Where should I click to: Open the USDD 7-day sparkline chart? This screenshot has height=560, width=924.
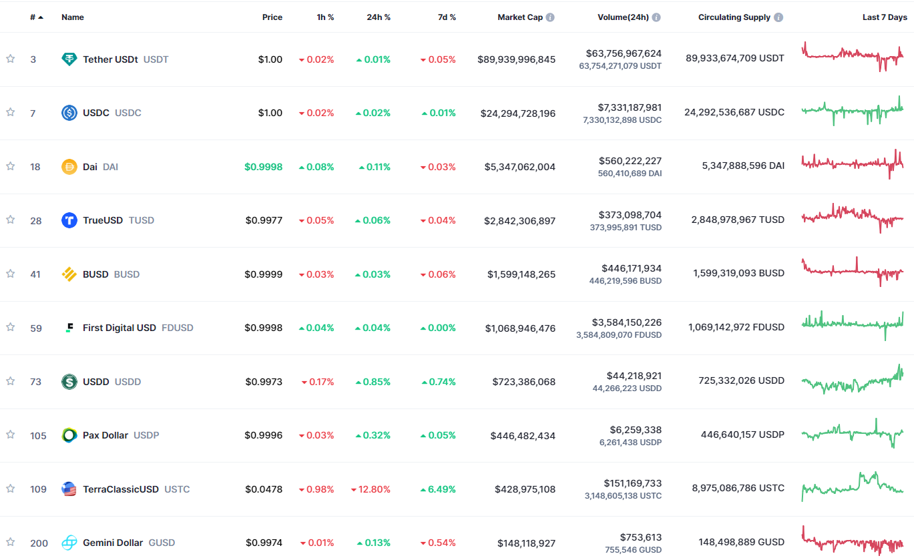point(853,379)
